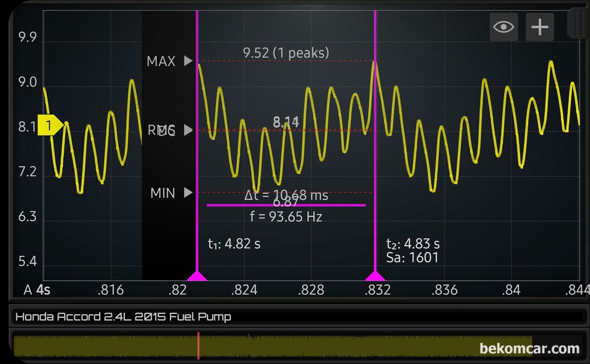The image size is (590, 364).
Task: Click the plus add button
Action: coord(539,27)
